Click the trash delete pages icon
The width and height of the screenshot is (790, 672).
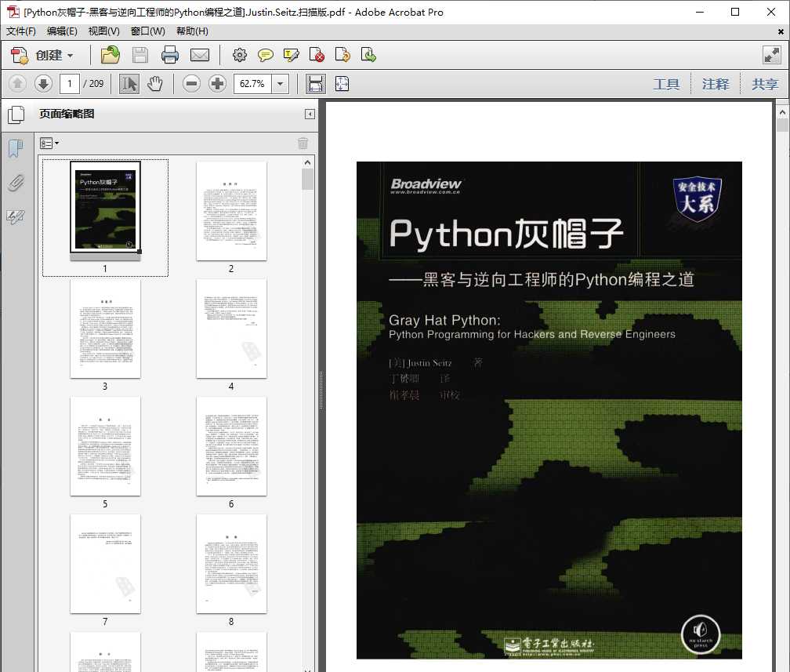click(303, 143)
